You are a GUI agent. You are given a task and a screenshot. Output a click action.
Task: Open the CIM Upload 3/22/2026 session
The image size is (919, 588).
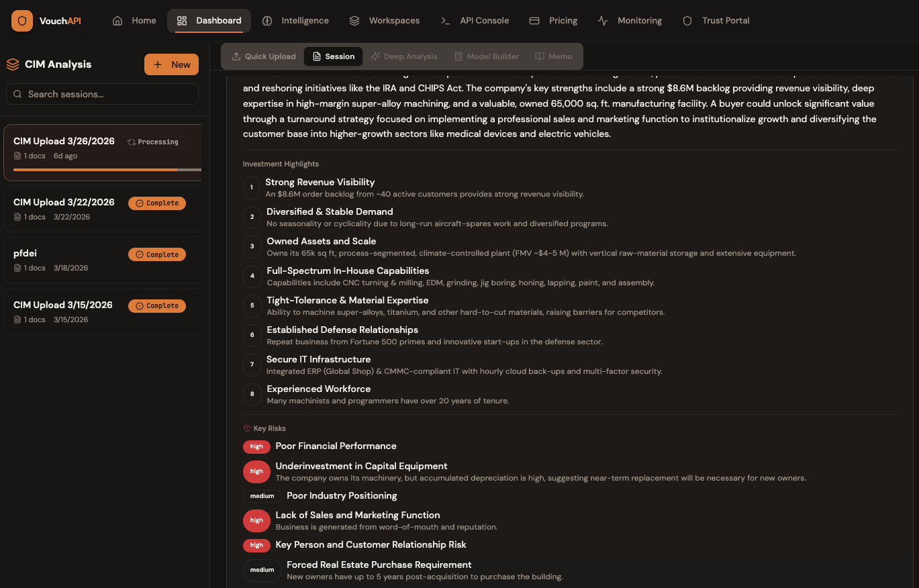point(64,203)
